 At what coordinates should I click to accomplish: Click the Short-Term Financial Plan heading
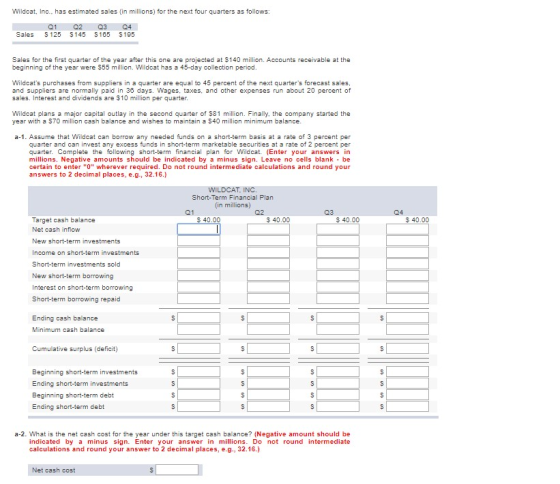point(232,197)
